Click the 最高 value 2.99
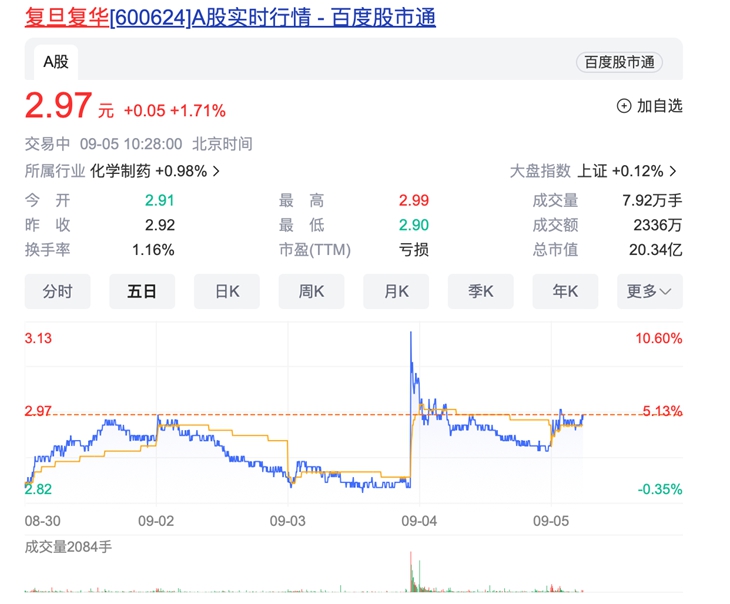730x604 pixels. pyautogui.click(x=413, y=200)
